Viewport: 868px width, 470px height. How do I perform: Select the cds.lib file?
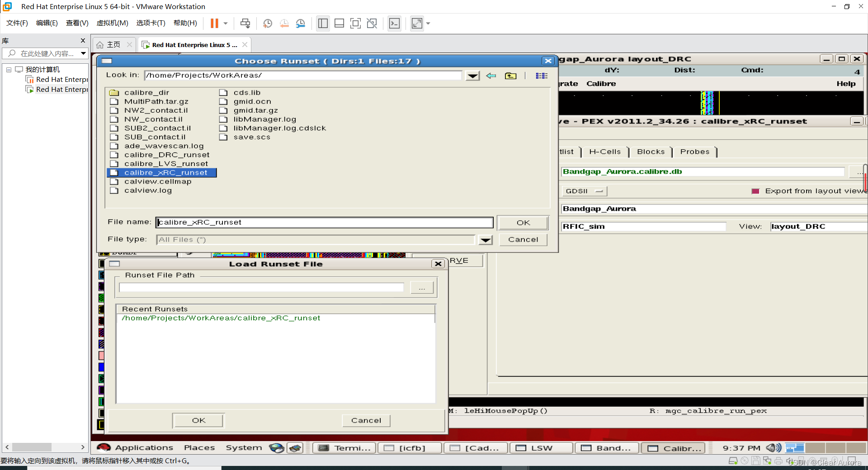(x=240, y=92)
